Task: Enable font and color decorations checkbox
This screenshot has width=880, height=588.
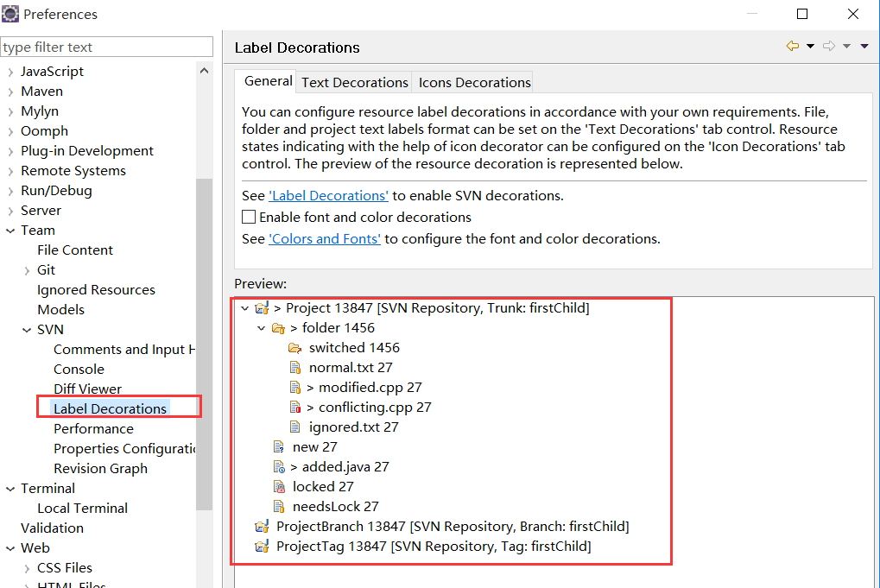Action: (x=249, y=217)
